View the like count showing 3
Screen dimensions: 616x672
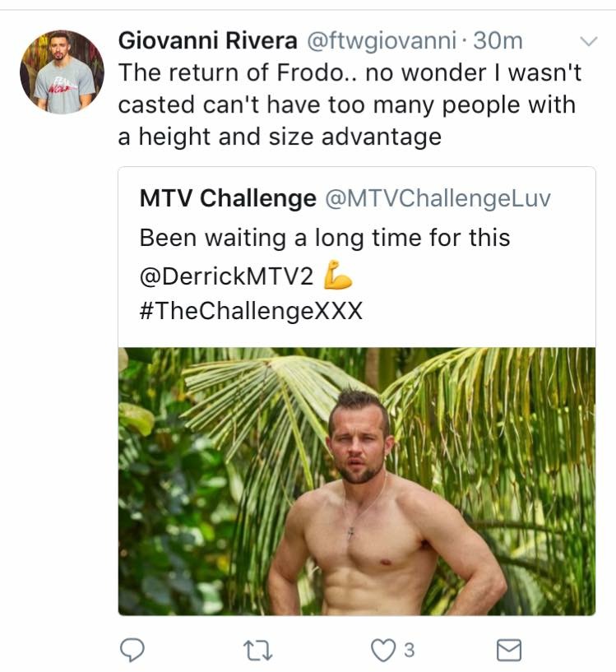pyautogui.click(x=409, y=650)
